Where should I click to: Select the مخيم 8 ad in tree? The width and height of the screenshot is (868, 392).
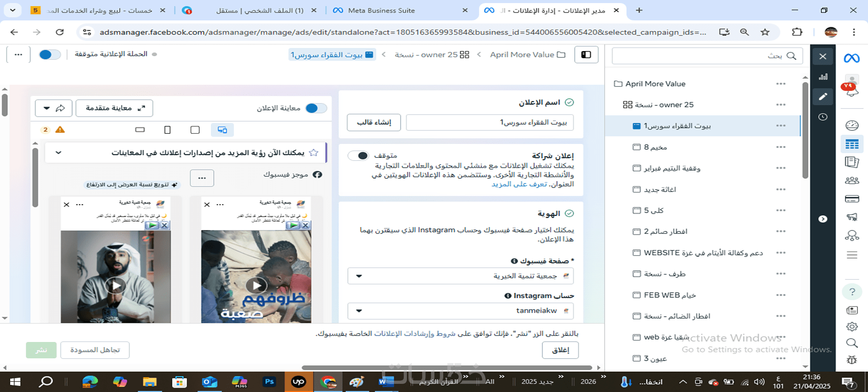[x=655, y=147]
